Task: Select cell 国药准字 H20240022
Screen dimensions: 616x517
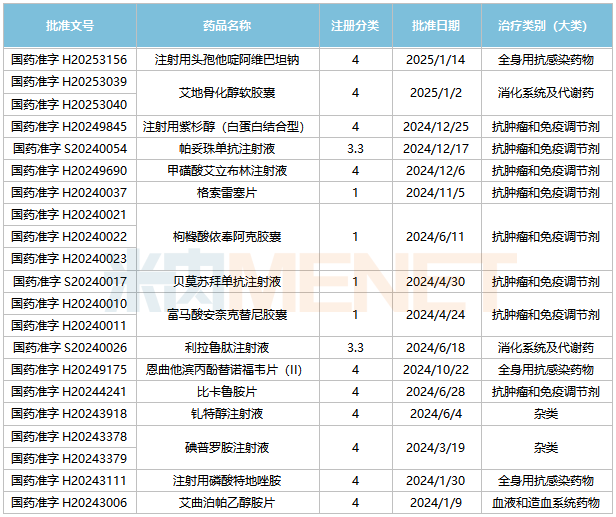Action: click(69, 236)
